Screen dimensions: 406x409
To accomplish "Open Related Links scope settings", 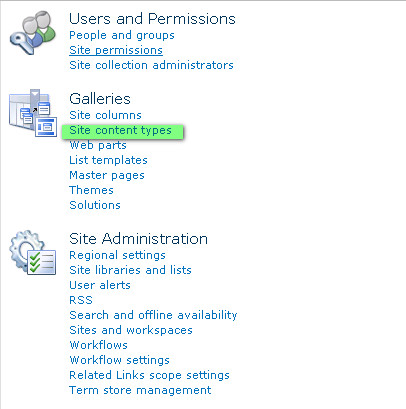I will [x=149, y=375].
